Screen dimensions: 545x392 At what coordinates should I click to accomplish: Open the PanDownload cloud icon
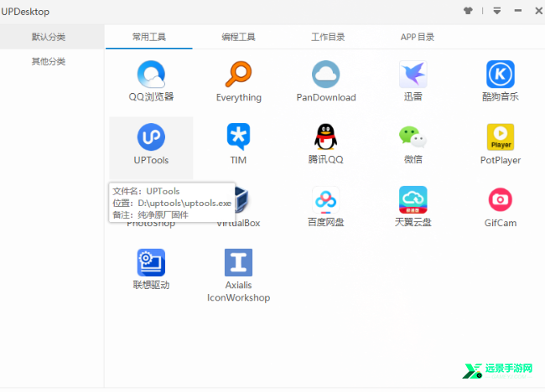(x=325, y=75)
